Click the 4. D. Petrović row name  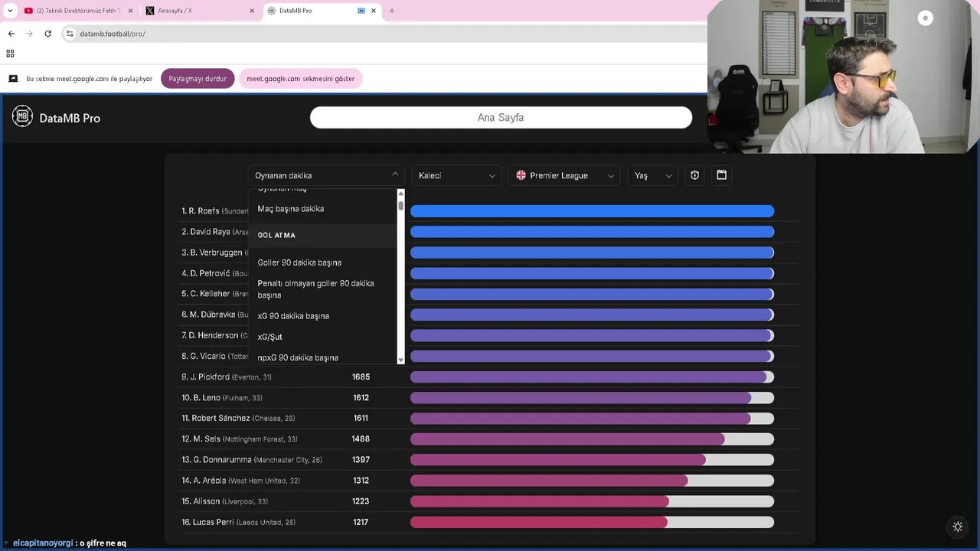tap(214, 273)
